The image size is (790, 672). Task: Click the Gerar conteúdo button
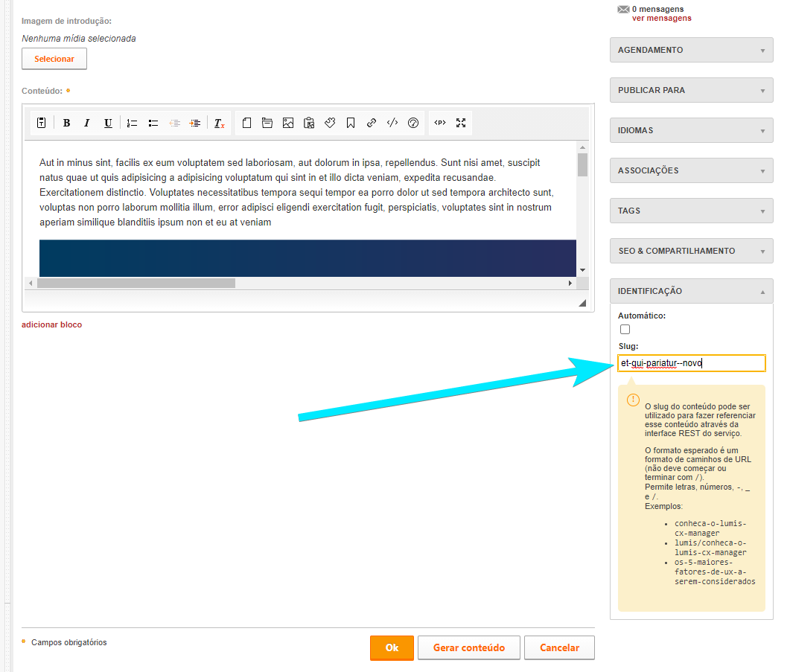(x=469, y=648)
